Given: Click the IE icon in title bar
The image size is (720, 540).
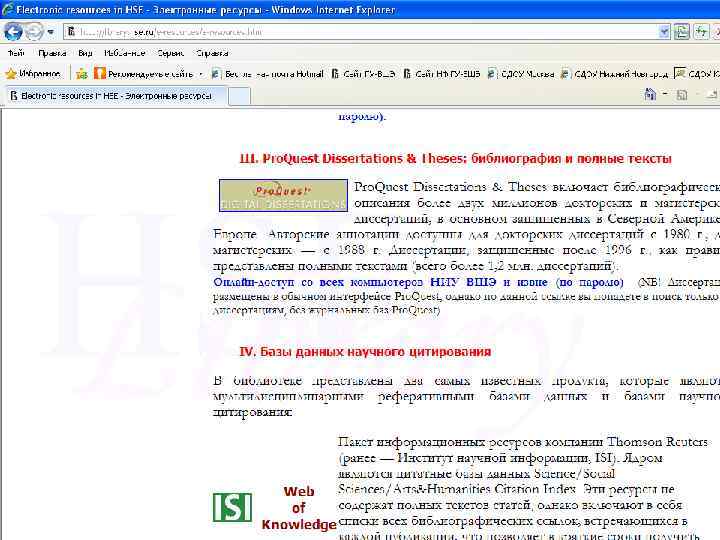Looking at the screenshot, I should [x=8, y=9].
